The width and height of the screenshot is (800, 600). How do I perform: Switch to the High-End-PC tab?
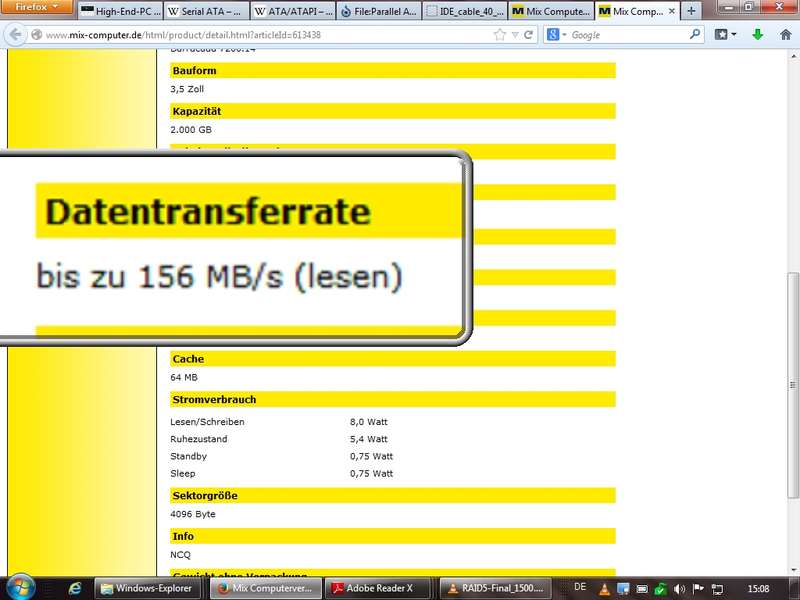(120, 11)
